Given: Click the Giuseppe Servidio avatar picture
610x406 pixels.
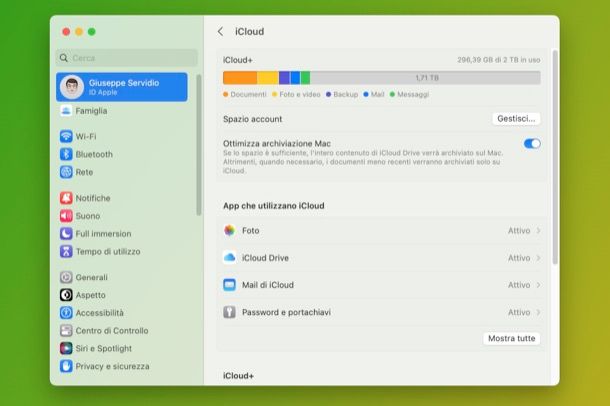Looking at the screenshot, I should coord(72,87).
